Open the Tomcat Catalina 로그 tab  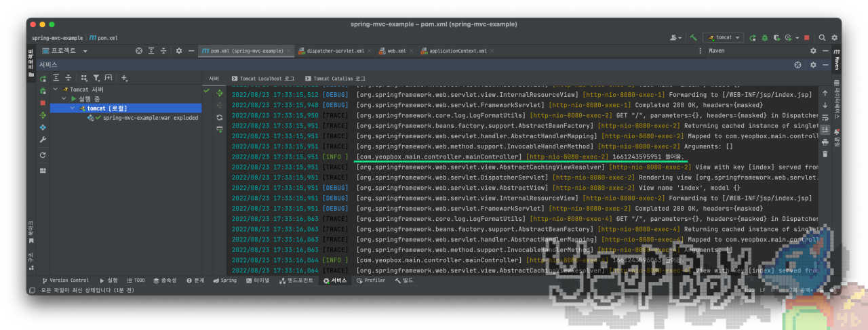[335, 79]
